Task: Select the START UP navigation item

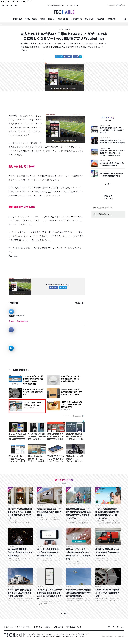Action: tap(89, 19)
